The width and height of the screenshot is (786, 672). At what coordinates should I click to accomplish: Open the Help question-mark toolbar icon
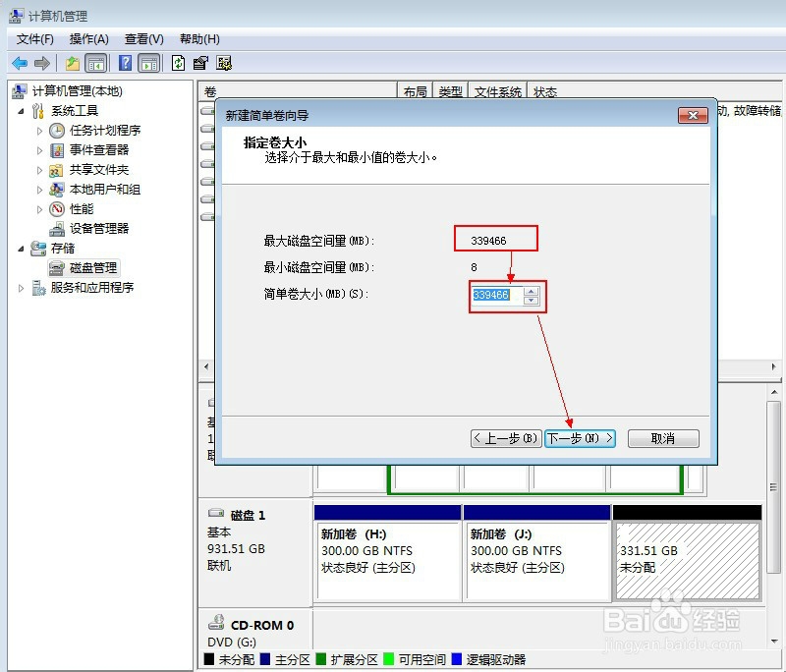tap(126, 63)
